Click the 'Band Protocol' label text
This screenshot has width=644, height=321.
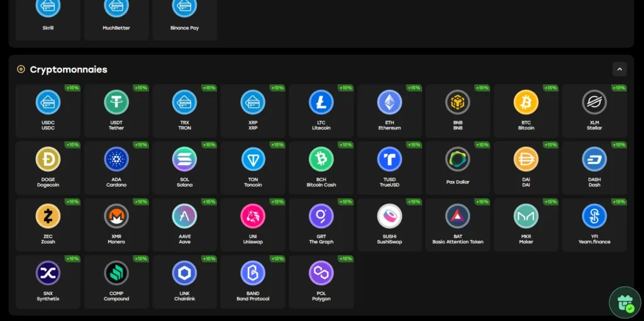(253, 299)
